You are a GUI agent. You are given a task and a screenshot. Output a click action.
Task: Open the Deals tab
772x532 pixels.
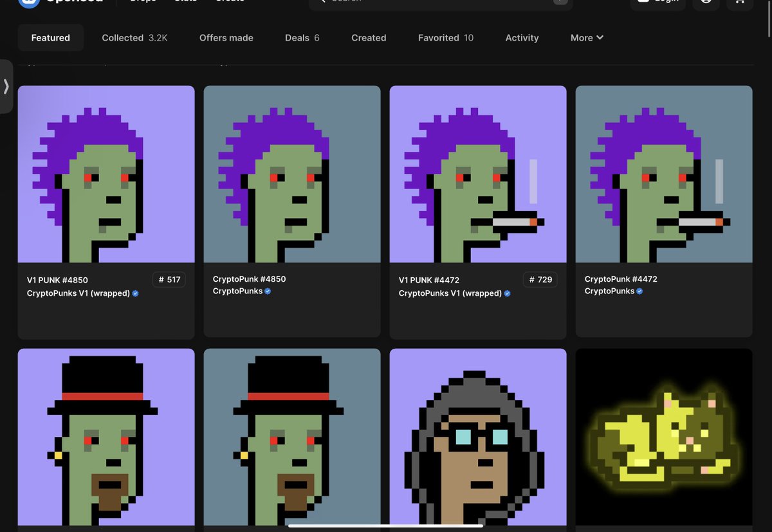(302, 38)
